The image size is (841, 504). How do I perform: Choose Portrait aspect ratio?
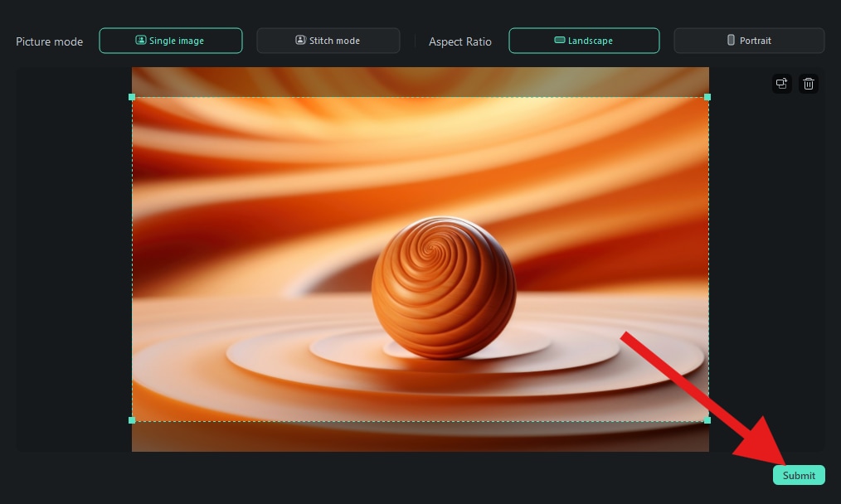point(749,41)
